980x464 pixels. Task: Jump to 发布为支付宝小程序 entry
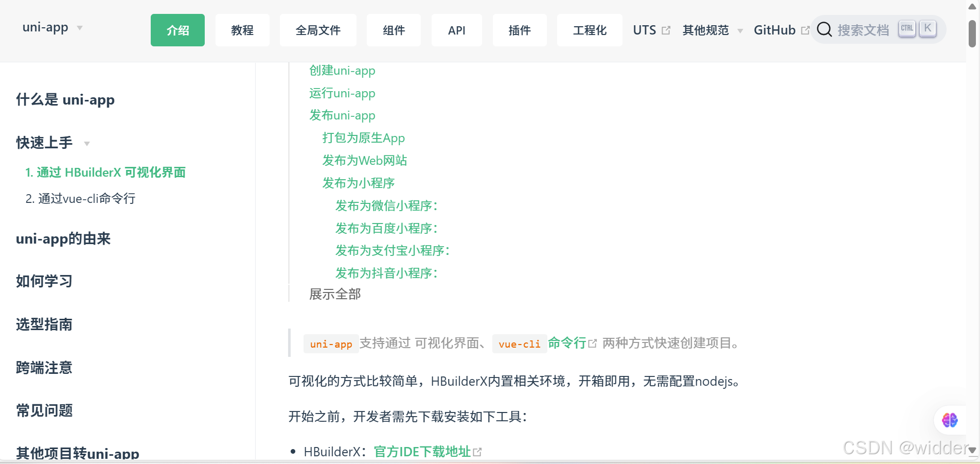[x=393, y=250]
